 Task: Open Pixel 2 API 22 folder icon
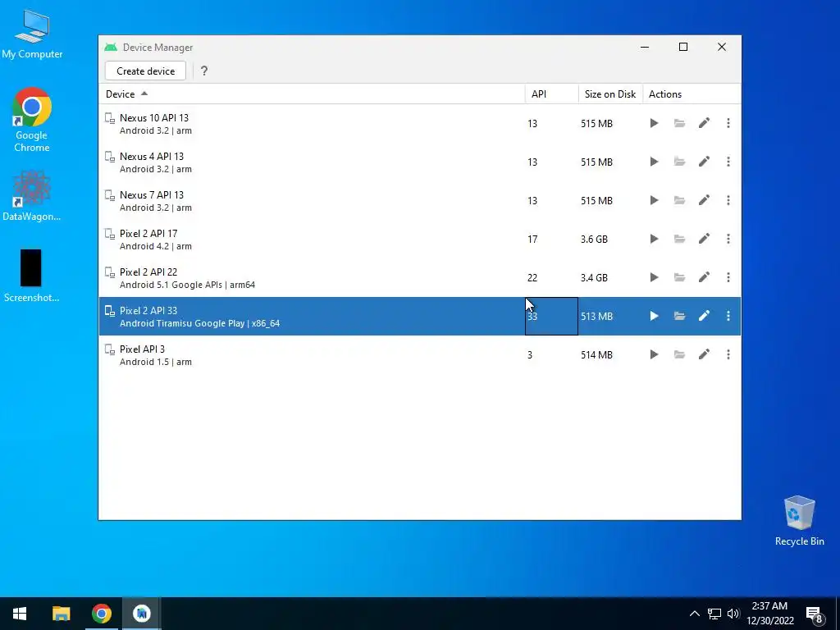click(679, 277)
